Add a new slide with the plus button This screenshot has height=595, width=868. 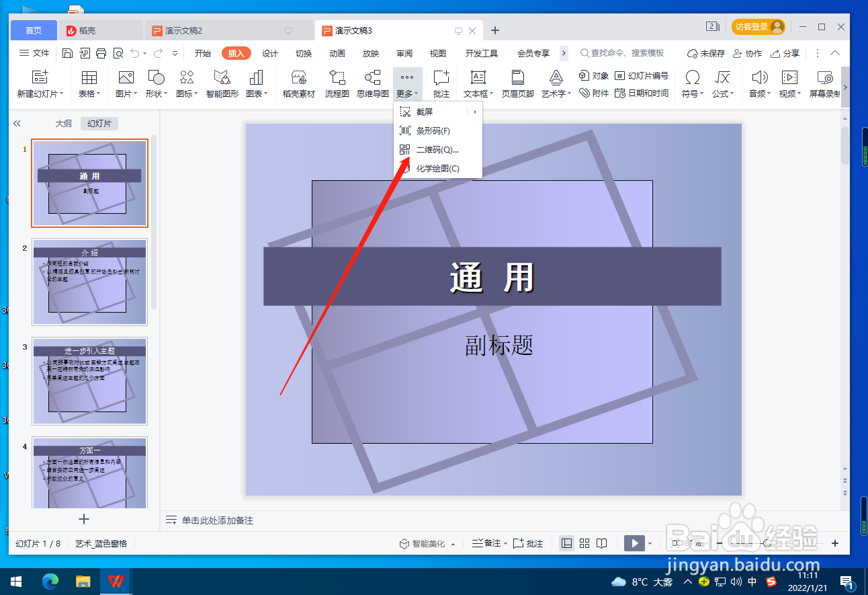[x=84, y=519]
